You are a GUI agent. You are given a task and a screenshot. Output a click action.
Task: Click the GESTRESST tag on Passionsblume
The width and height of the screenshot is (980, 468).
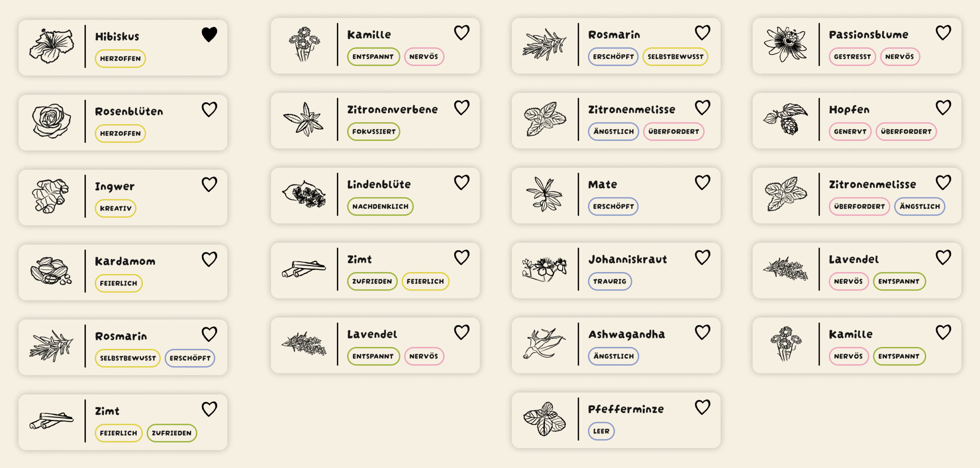tap(852, 57)
